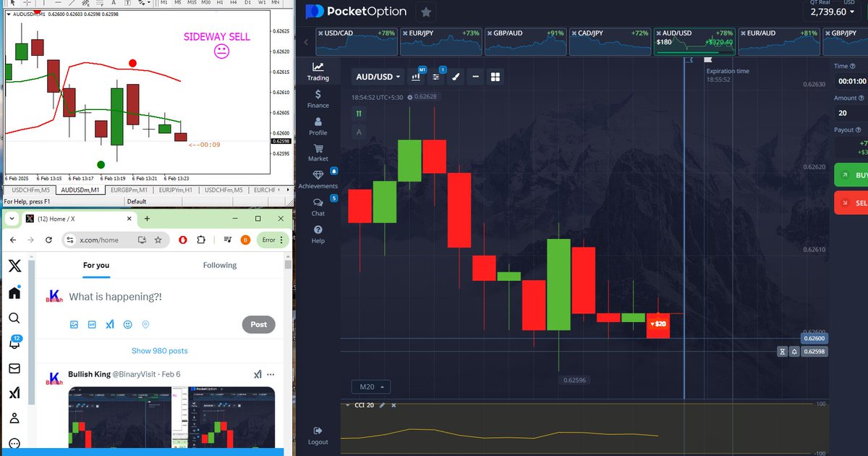The image size is (868, 456).
Task: Close the CAD/JPY asset tab
Action: [x=576, y=33]
